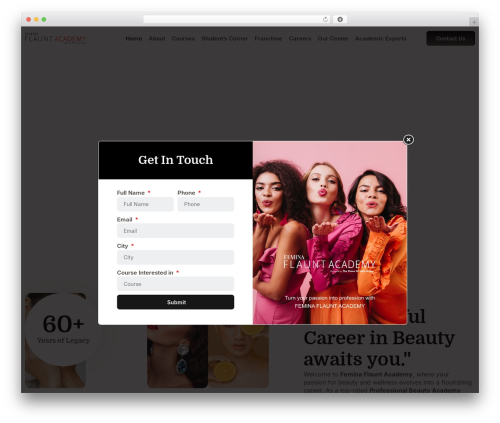Click the yellow window minimize dot
This screenshot has height=423, width=500.
pyautogui.click(x=36, y=19)
